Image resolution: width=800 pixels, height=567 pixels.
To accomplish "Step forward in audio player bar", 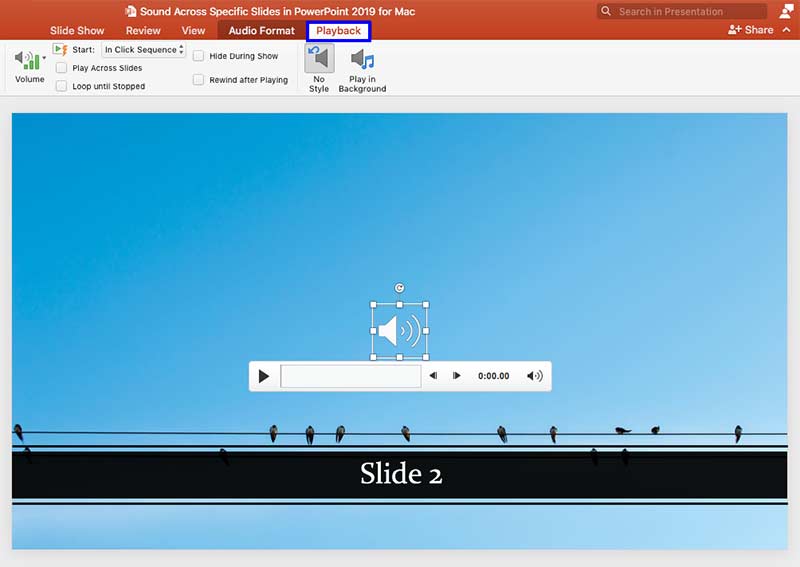I will (457, 376).
